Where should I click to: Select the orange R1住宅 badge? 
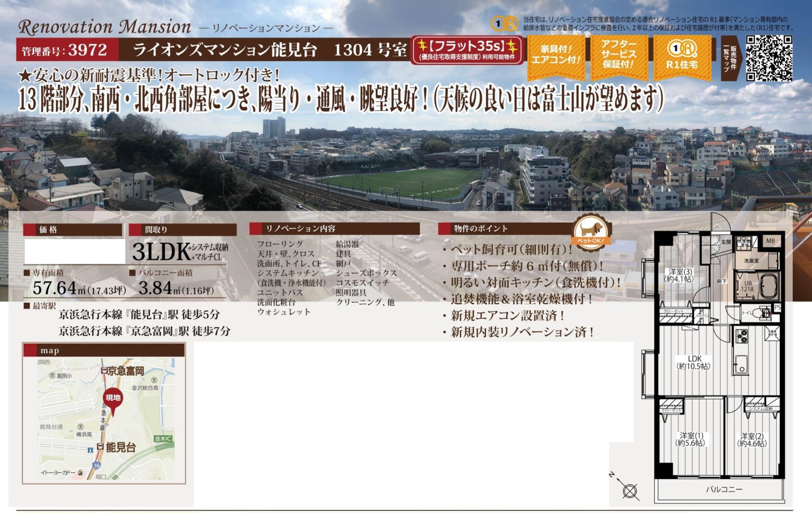pos(682,57)
